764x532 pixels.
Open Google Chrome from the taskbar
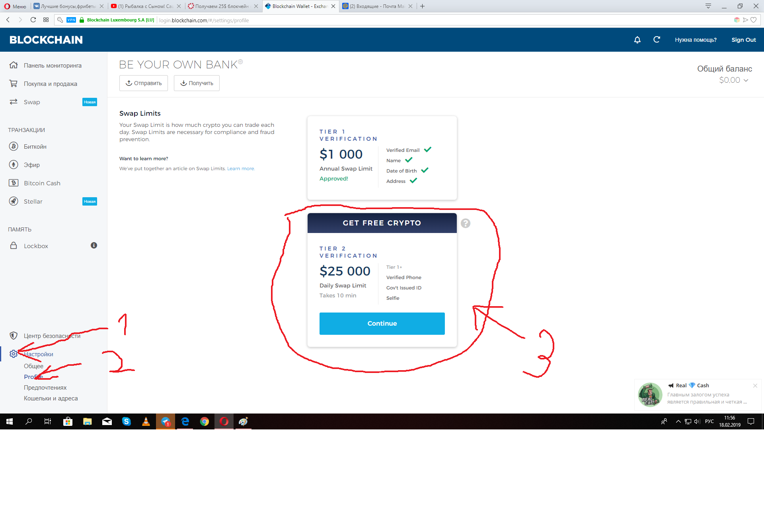[x=205, y=421]
